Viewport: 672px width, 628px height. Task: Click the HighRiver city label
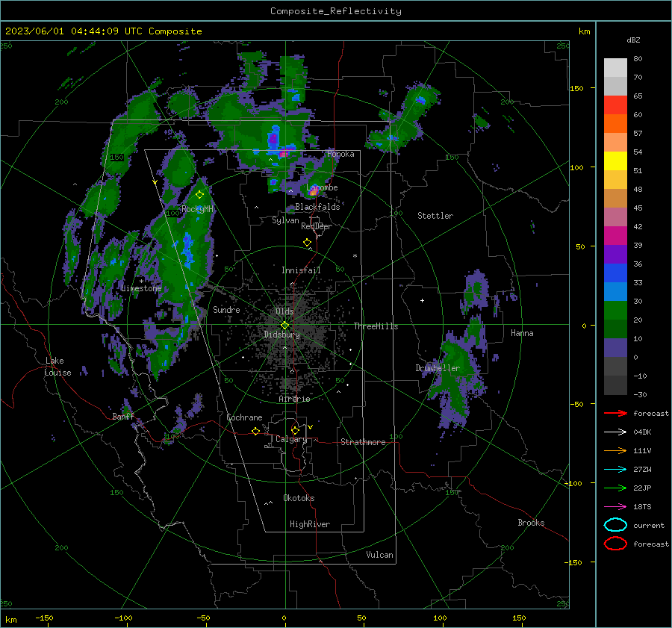point(310,524)
